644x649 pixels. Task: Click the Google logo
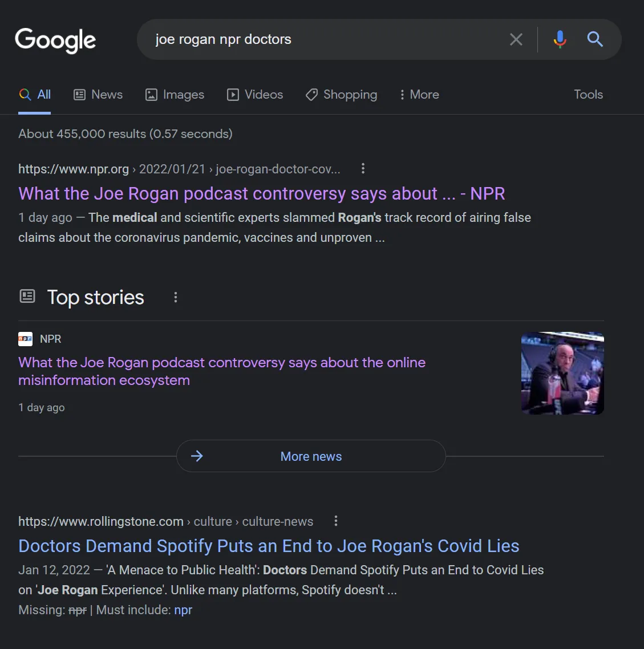[x=55, y=40]
